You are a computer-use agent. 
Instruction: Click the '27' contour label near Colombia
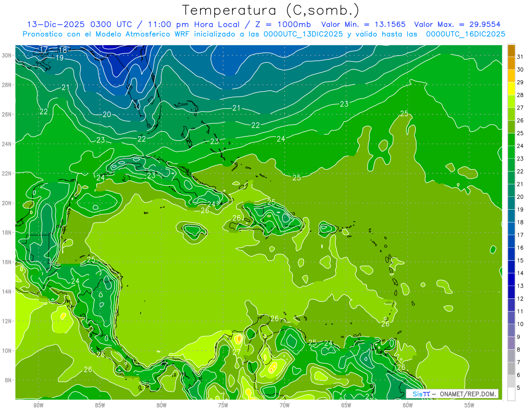pyautogui.click(x=236, y=352)
